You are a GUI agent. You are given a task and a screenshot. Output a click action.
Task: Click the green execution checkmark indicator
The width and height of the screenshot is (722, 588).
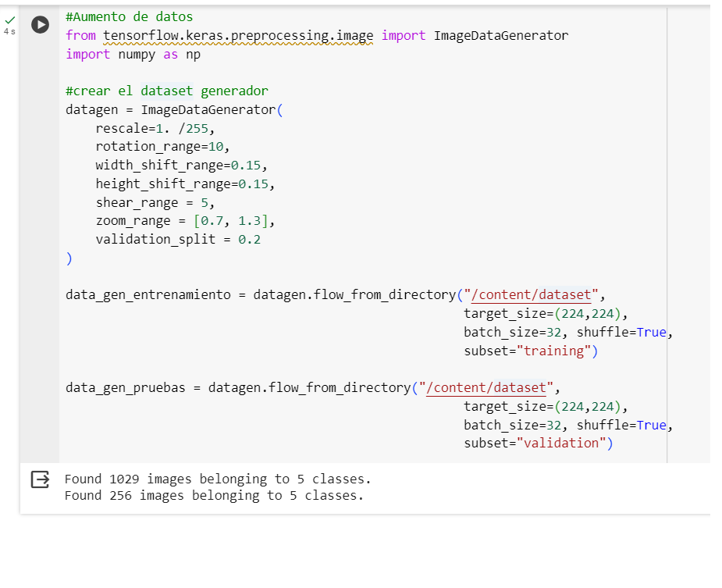[9, 20]
